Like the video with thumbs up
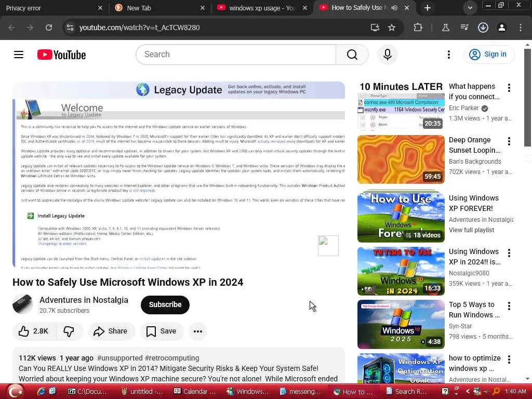The height and width of the screenshot is (399, 532). [x=33, y=331]
